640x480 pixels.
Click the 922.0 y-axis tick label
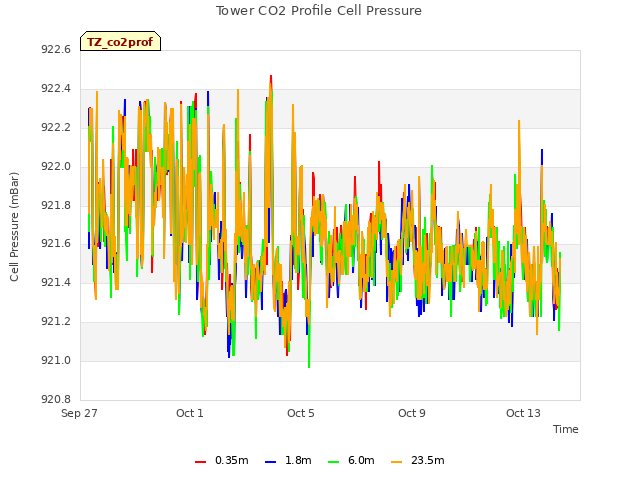[x=56, y=166]
